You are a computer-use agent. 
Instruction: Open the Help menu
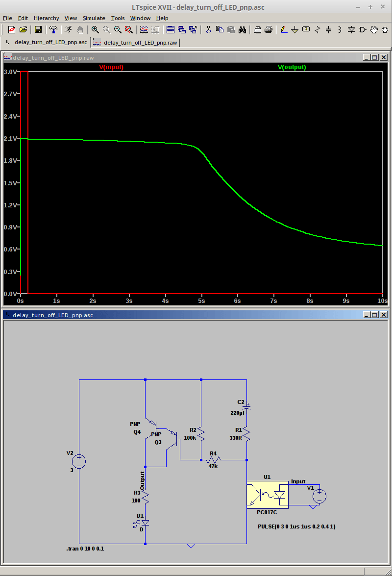click(162, 18)
